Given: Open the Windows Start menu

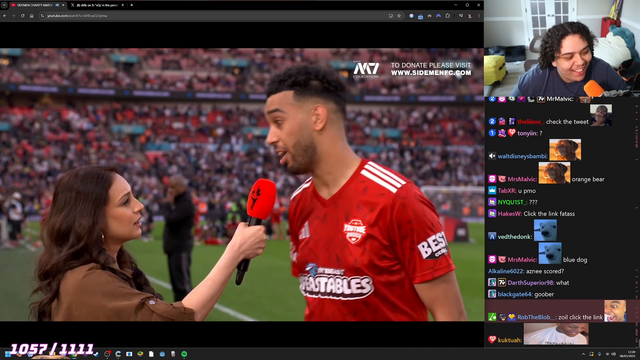Looking at the screenshot, I should tap(8, 354).
